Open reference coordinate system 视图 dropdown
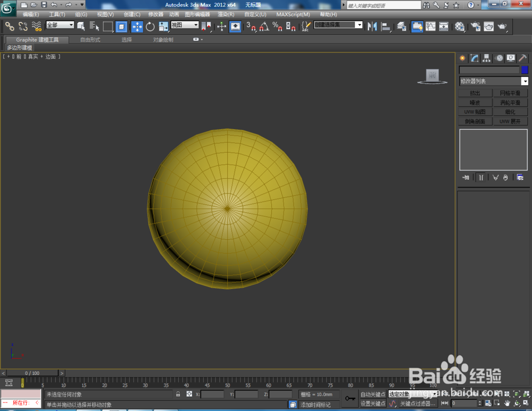This screenshot has width=532, height=411. coord(185,25)
